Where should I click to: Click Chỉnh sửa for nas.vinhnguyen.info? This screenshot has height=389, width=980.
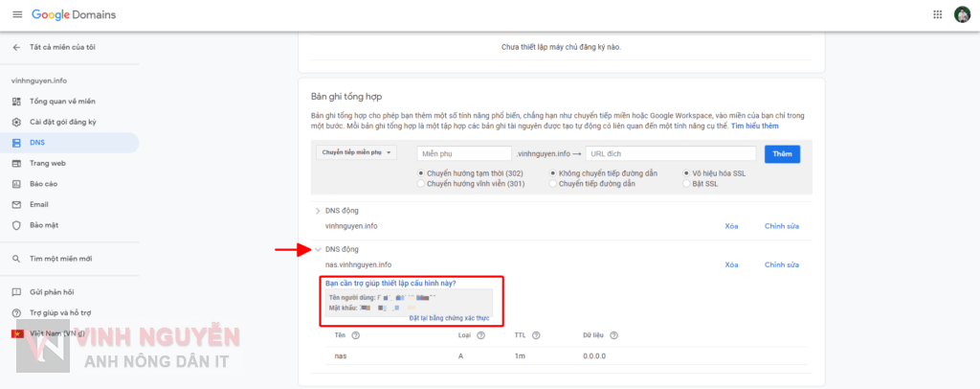point(781,264)
